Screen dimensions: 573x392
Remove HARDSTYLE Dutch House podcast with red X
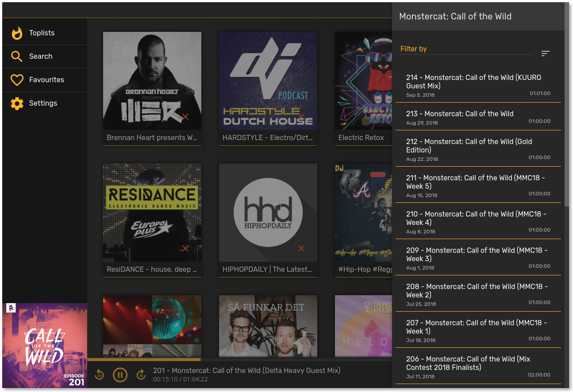(301, 117)
